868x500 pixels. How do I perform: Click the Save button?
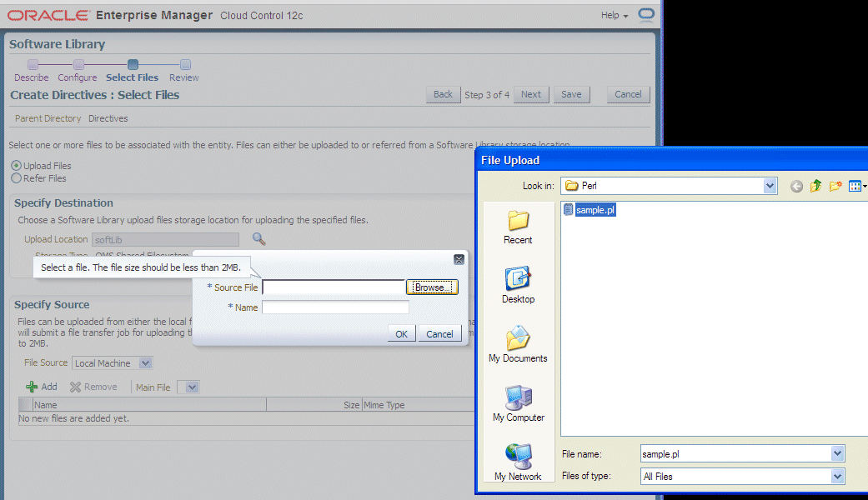click(x=571, y=94)
